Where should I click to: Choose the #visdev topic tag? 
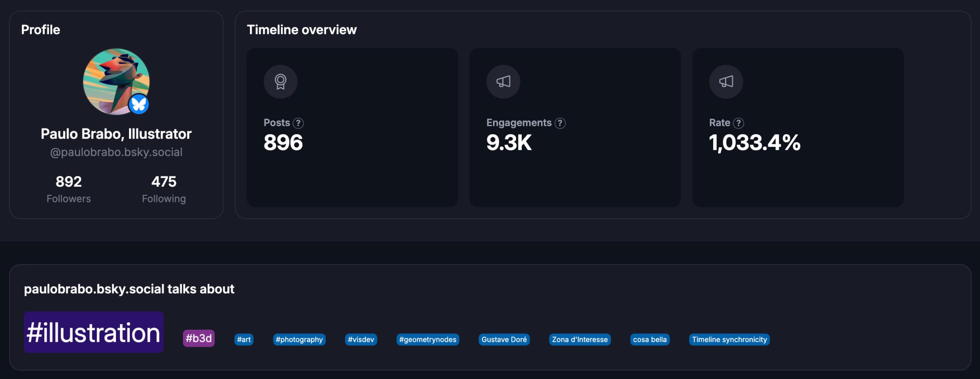(x=361, y=340)
